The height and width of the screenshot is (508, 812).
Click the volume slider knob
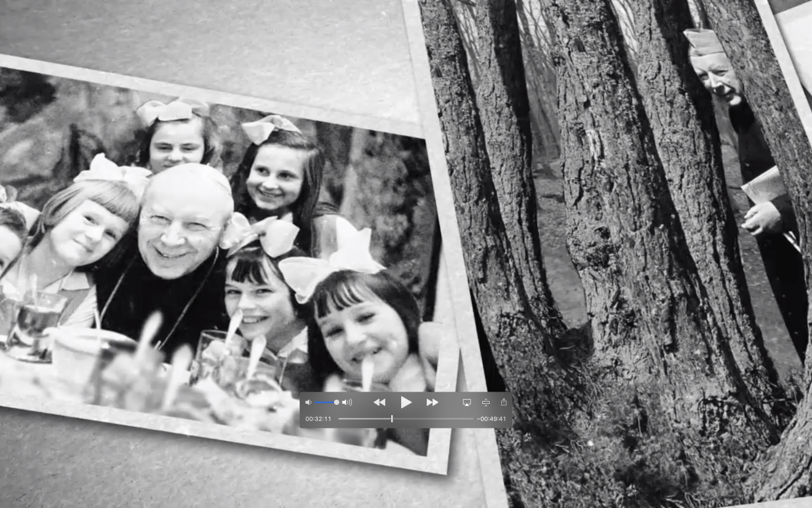point(336,402)
